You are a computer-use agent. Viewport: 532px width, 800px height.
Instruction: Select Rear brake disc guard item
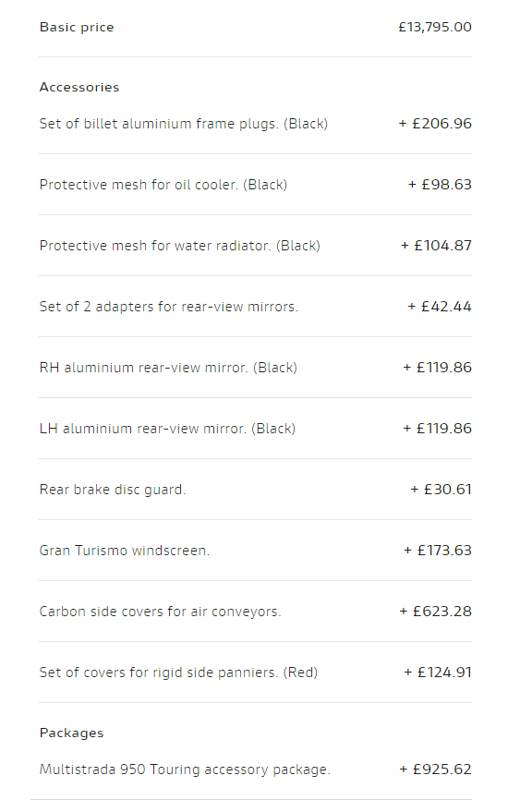click(x=113, y=490)
